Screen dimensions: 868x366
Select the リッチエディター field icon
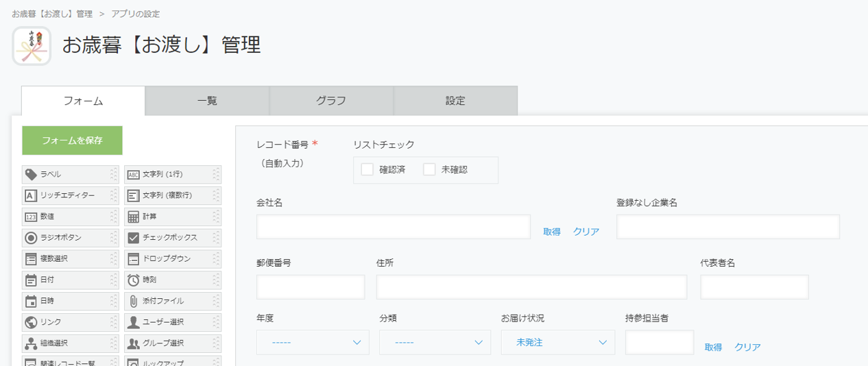point(31,196)
